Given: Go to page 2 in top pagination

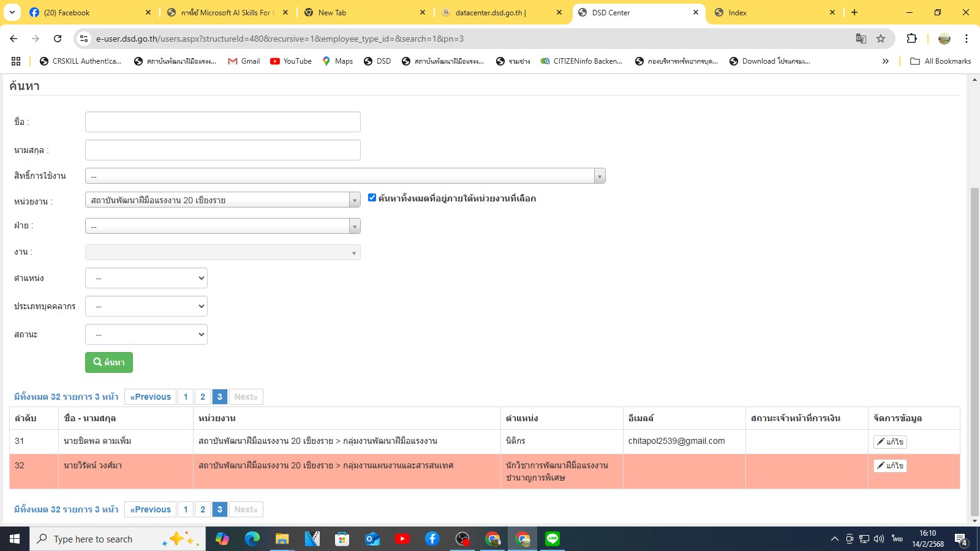Looking at the screenshot, I should point(203,397).
